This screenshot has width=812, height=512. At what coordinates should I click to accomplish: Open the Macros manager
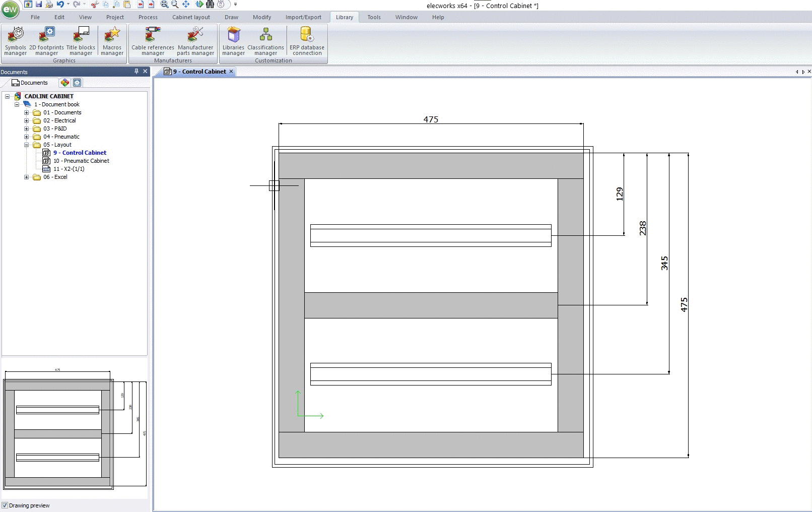(112, 41)
